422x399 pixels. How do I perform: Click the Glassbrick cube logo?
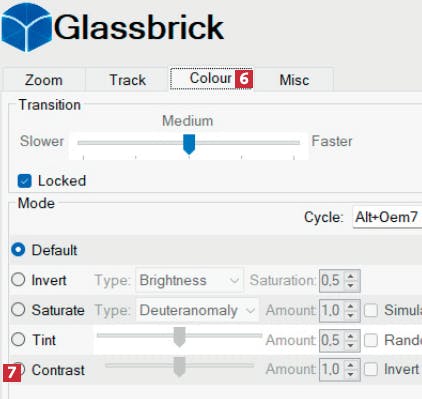[27, 27]
